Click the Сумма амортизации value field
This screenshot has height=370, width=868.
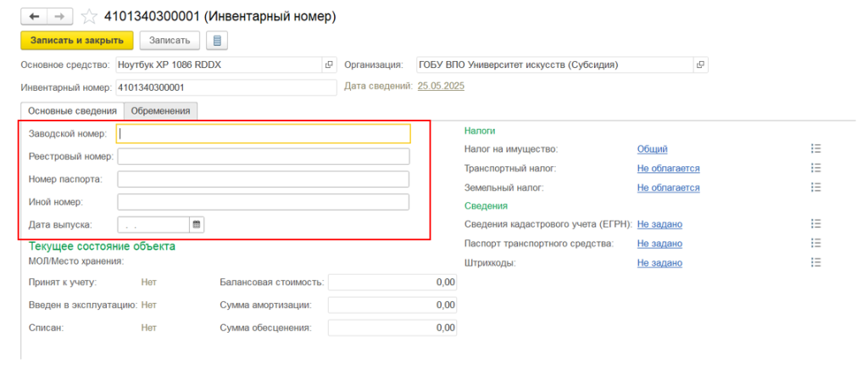[x=392, y=305]
